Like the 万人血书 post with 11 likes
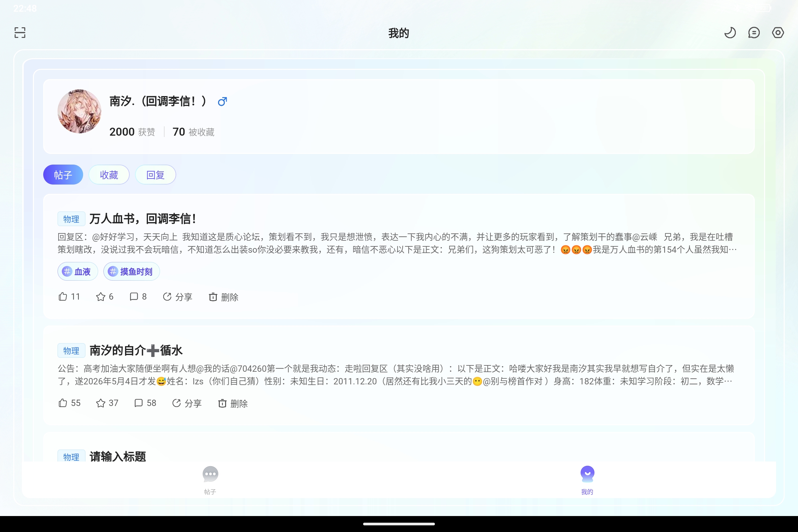 69,297
